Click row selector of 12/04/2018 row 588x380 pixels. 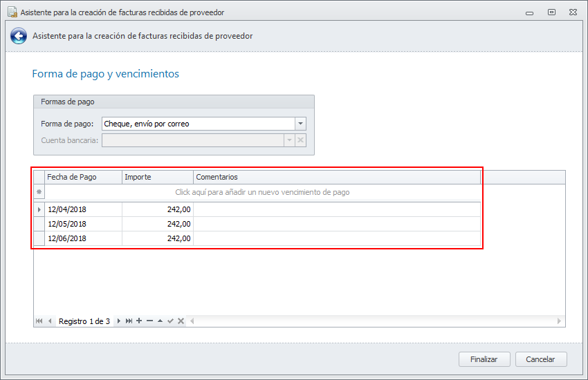[39, 209]
